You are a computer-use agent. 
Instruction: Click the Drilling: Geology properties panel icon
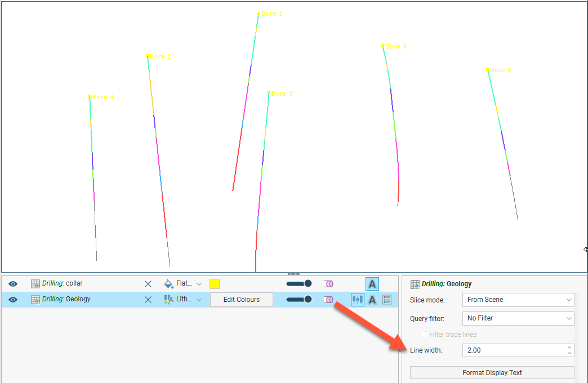(415, 284)
